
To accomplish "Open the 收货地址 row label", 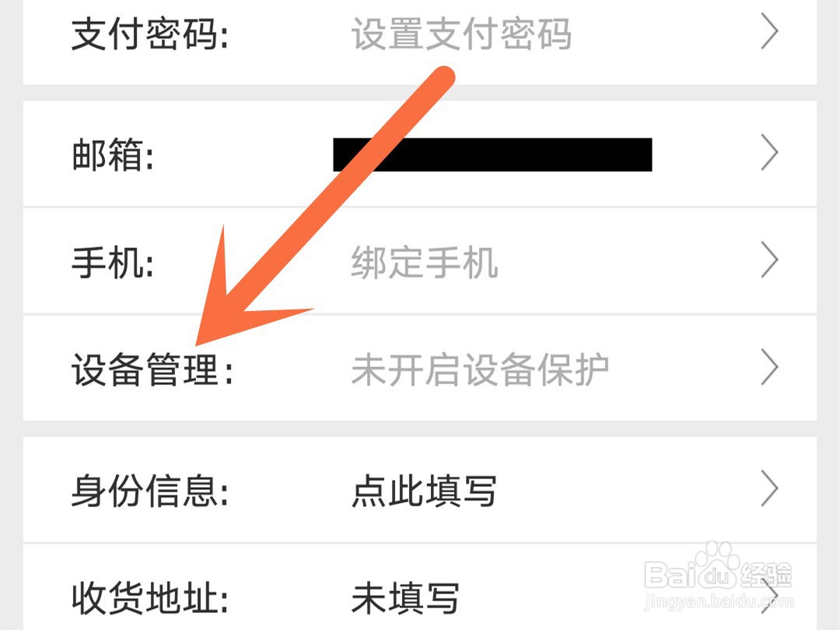I will tap(151, 598).
